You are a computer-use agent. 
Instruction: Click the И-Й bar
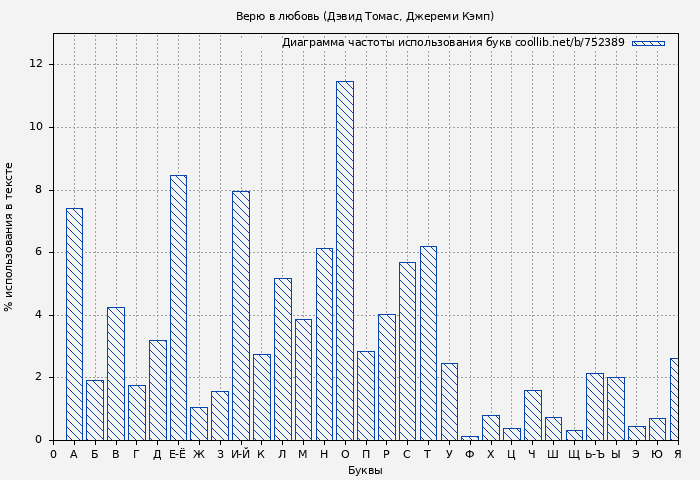[x=241, y=315]
